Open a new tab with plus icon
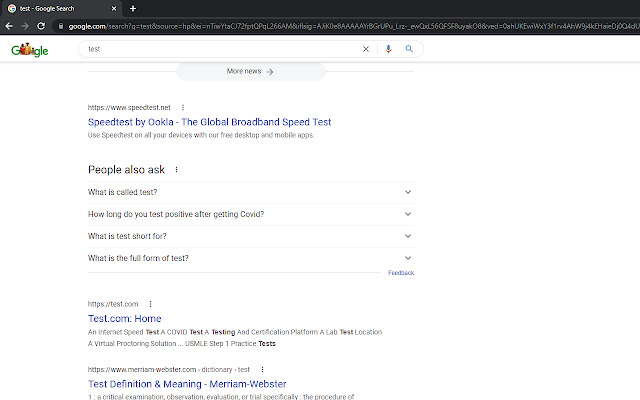The height and width of the screenshot is (400, 640). [133, 9]
